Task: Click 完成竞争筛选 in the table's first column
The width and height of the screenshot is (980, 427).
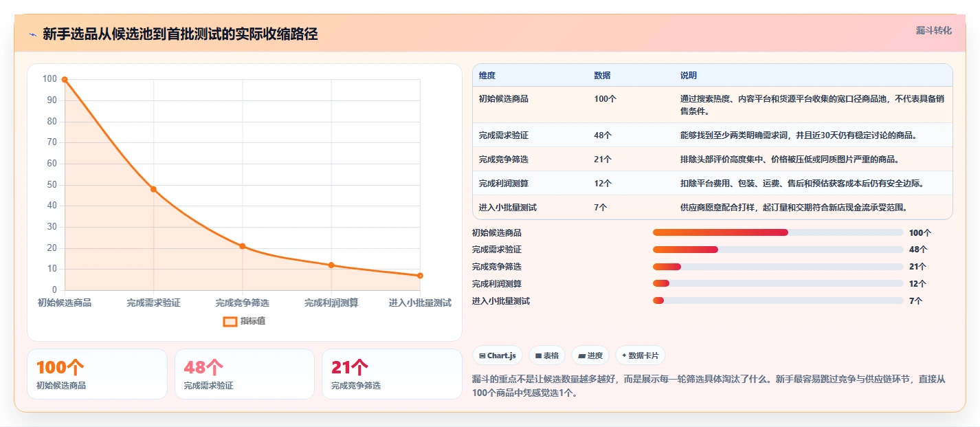Action: point(504,159)
